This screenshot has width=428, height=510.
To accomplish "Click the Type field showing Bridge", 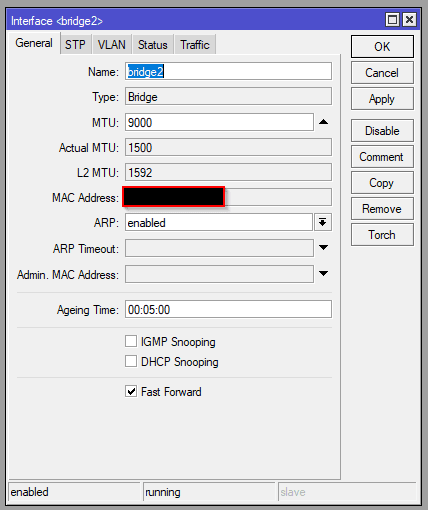I will (x=228, y=96).
